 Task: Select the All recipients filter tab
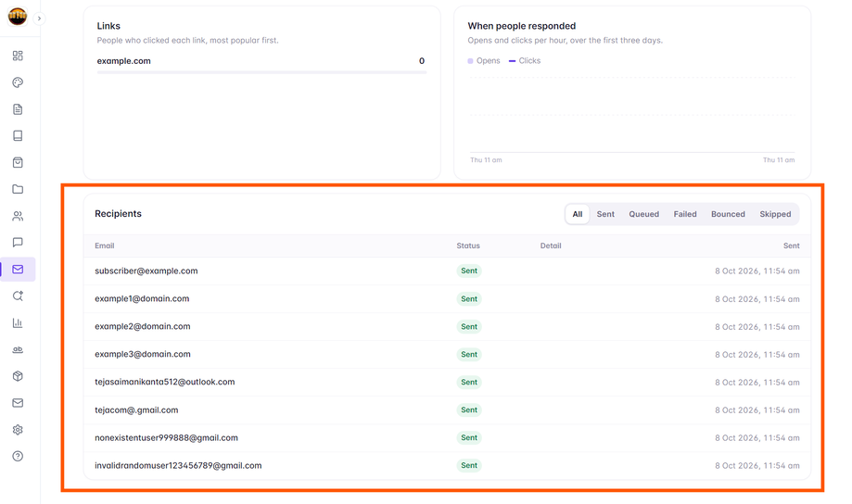coord(577,214)
